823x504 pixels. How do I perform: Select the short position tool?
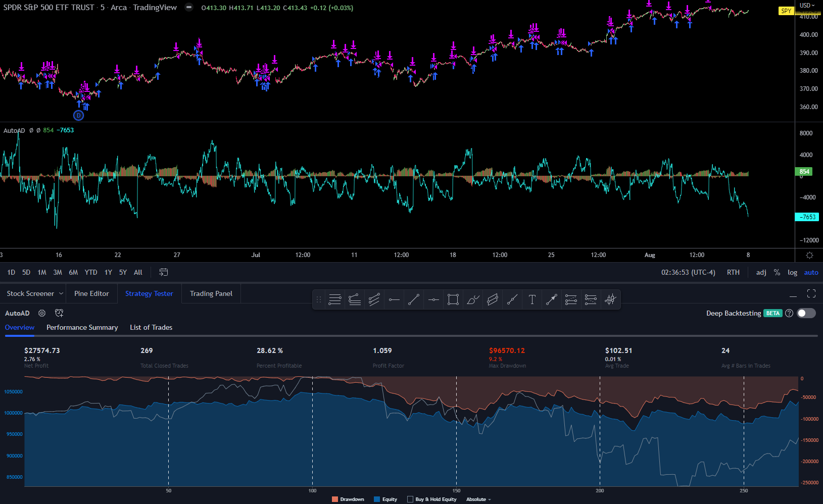click(x=591, y=300)
